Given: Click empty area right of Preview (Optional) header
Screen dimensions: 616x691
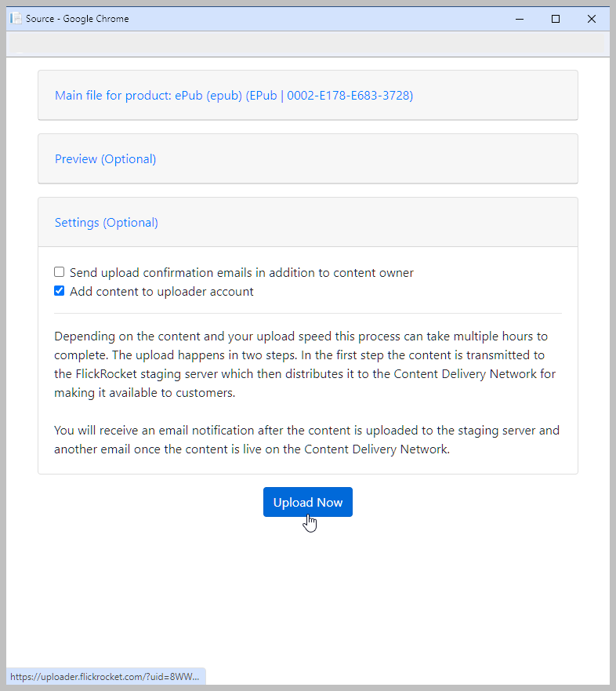Looking at the screenshot, I should point(368,159).
